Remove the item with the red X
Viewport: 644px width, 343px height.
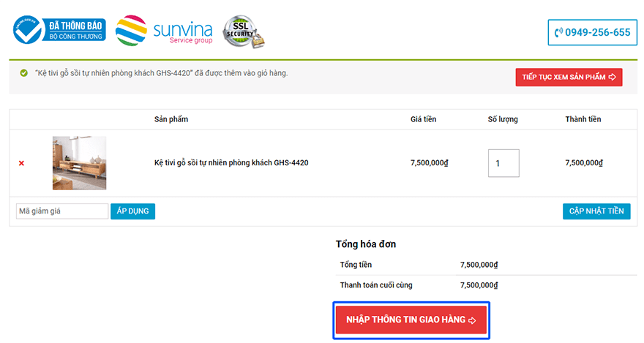pyautogui.click(x=21, y=163)
